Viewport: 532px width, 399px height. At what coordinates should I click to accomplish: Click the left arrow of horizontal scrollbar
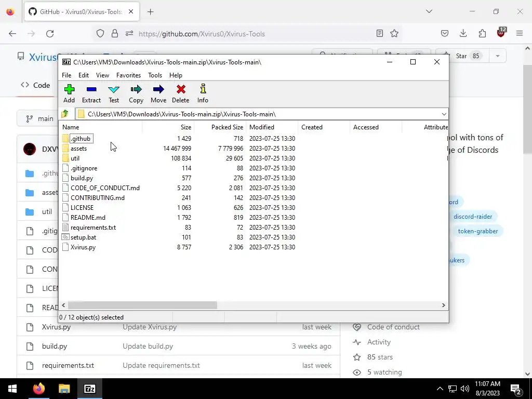(63, 305)
